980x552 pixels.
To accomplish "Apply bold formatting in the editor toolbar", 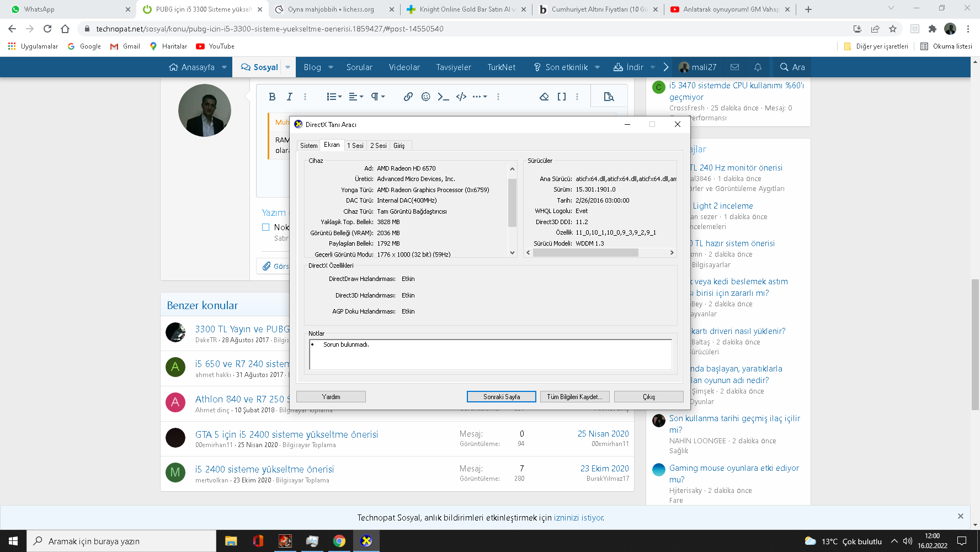I will click(x=272, y=97).
